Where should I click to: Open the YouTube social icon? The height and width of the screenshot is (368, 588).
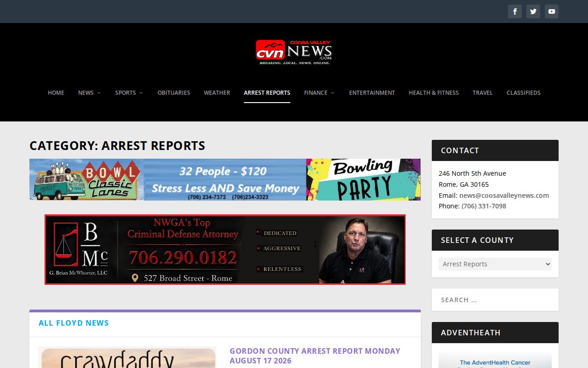[552, 11]
